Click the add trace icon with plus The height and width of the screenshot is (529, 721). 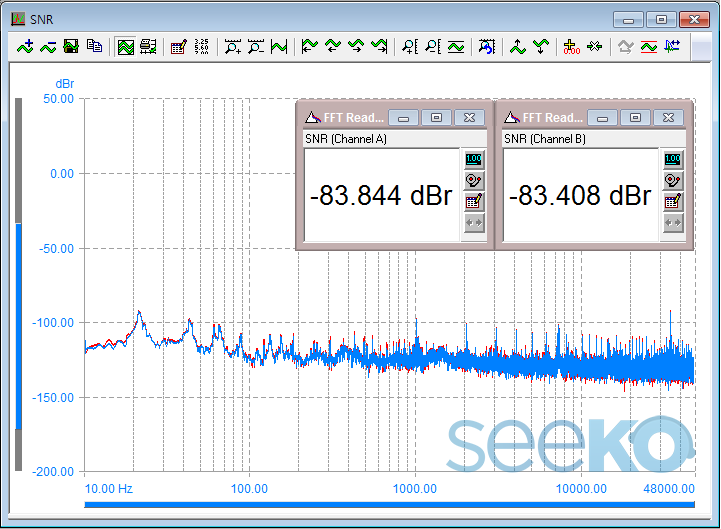25,46
